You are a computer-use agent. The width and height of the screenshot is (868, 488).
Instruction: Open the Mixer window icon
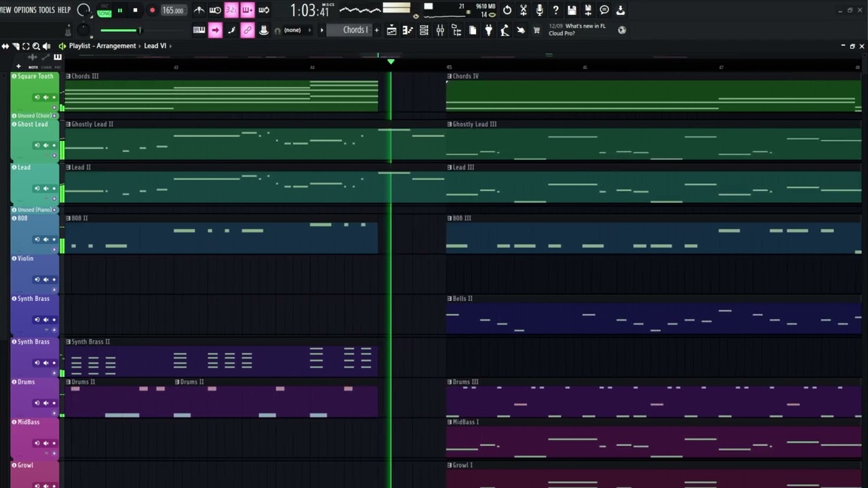click(x=440, y=30)
